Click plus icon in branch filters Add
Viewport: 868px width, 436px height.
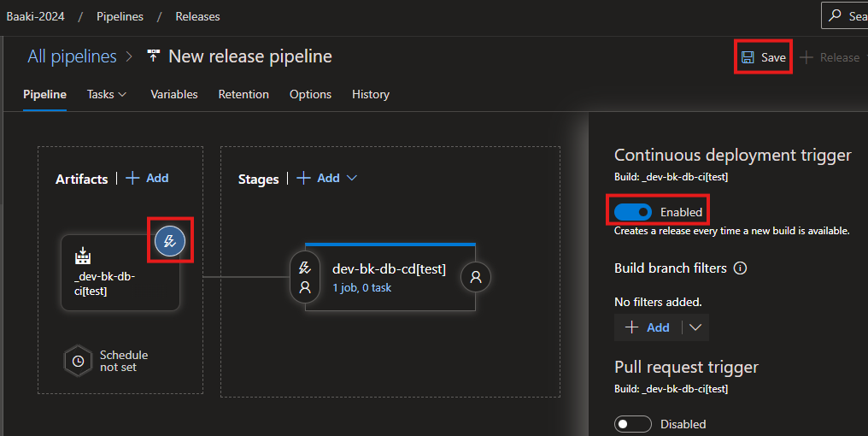click(x=631, y=327)
